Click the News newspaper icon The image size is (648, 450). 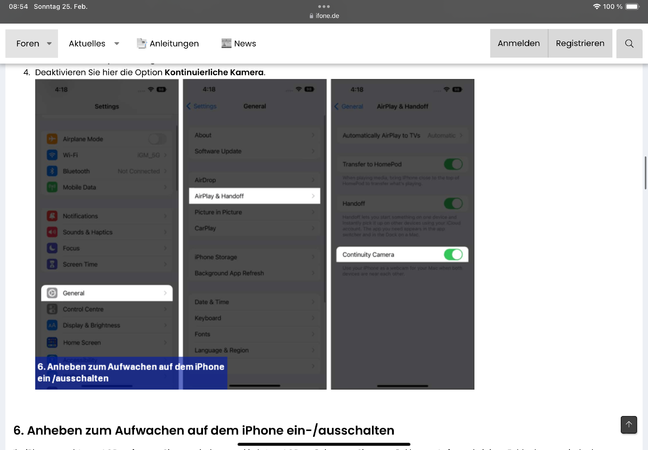(226, 43)
